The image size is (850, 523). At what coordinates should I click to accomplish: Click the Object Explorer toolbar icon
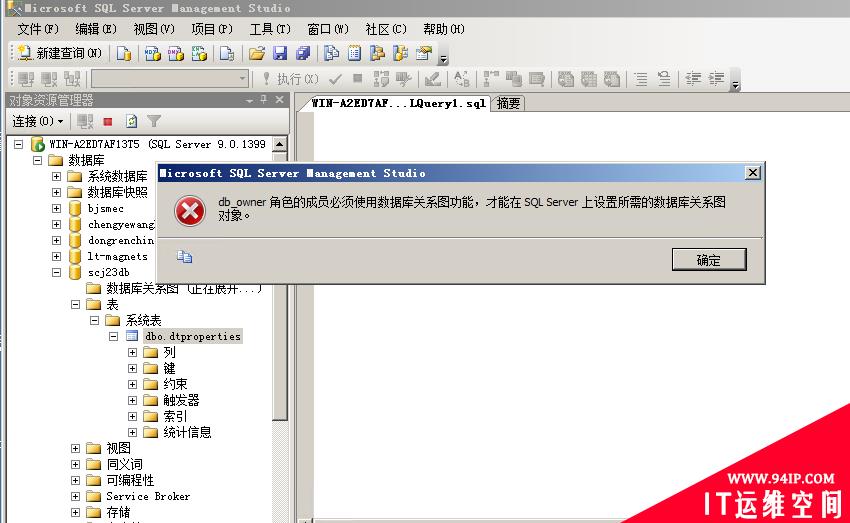pos(377,53)
